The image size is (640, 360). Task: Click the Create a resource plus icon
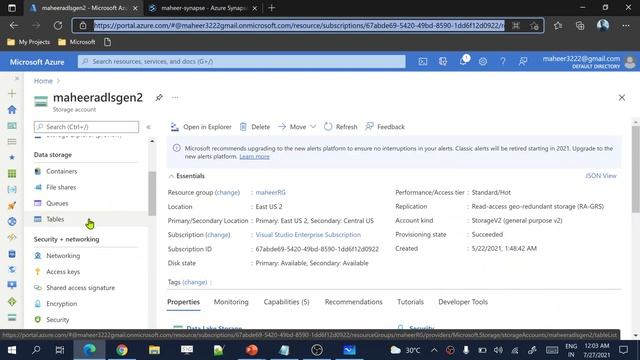[x=12, y=93]
